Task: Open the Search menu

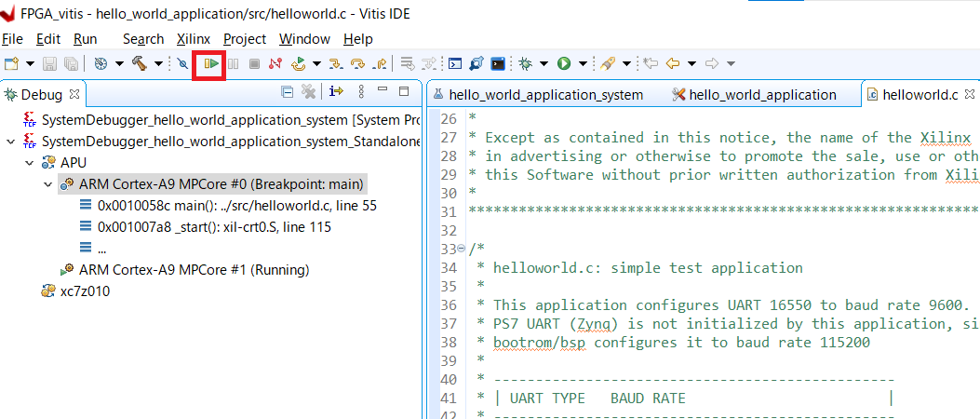Action: [143, 39]
